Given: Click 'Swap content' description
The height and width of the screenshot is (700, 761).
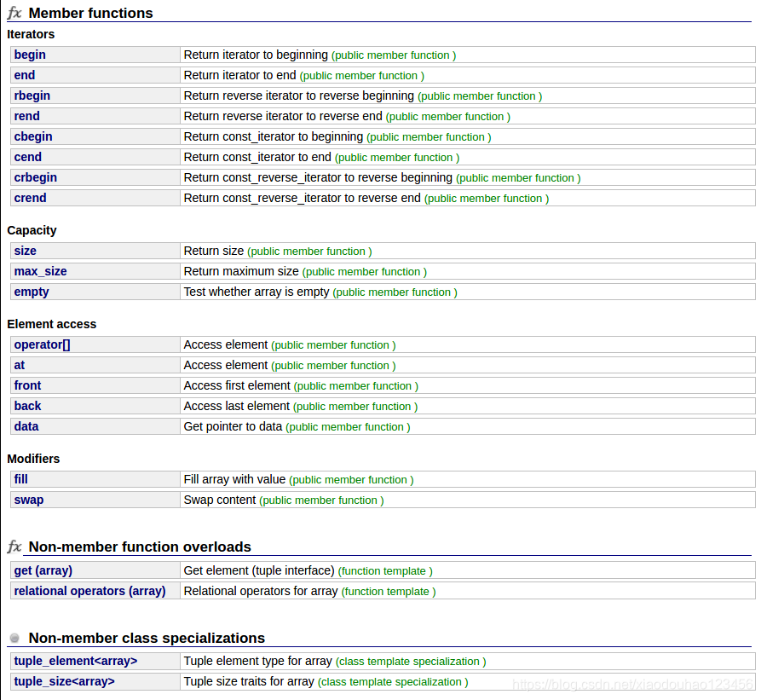Looking at the screenshot, I should (219, 499).
